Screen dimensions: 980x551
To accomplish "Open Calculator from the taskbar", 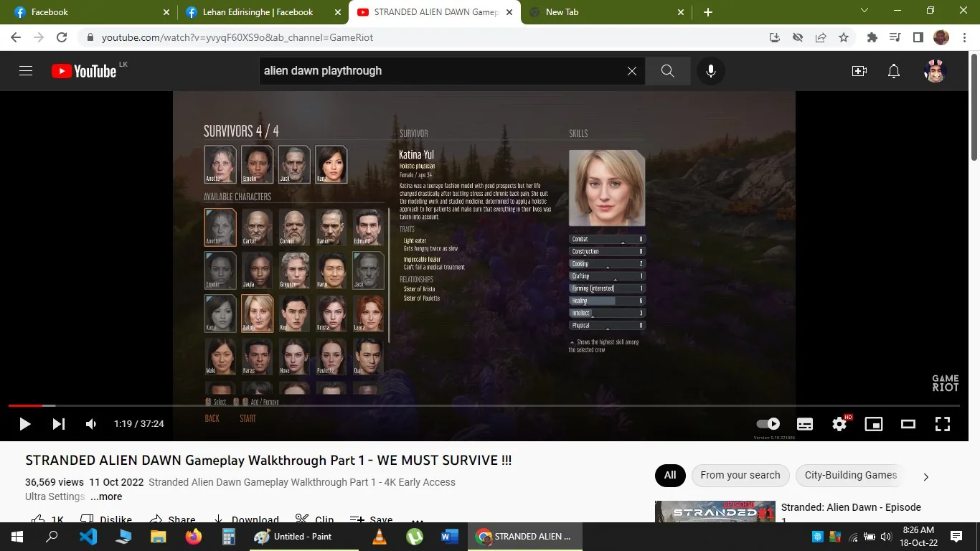I will (229, 537).
